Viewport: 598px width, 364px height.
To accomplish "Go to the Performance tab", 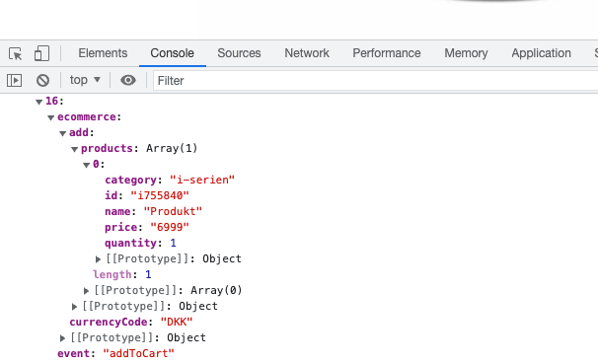I will (387, 53).
